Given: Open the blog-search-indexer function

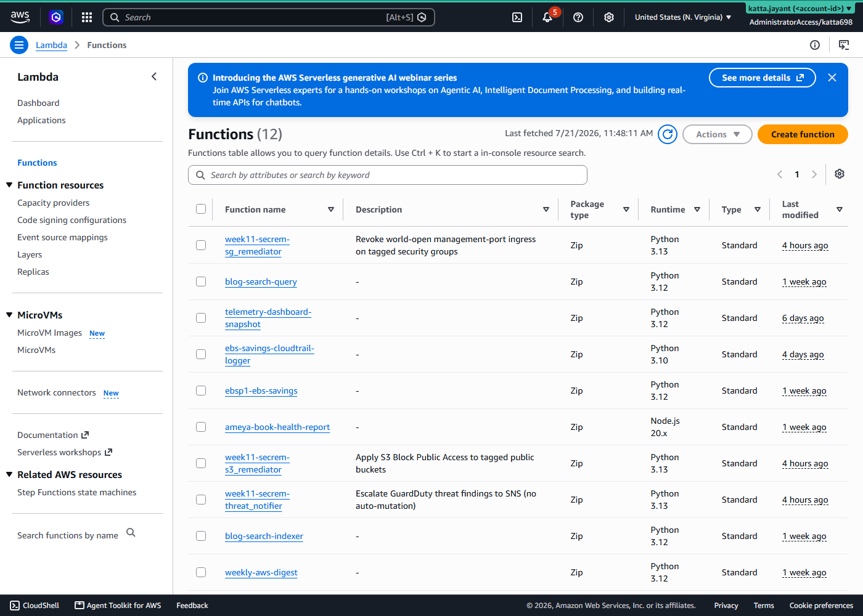Looking at the screenshot, I should (264, 536).
